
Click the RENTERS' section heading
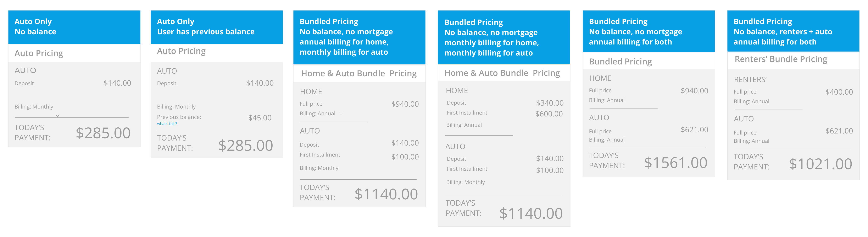tap(750, 80)
